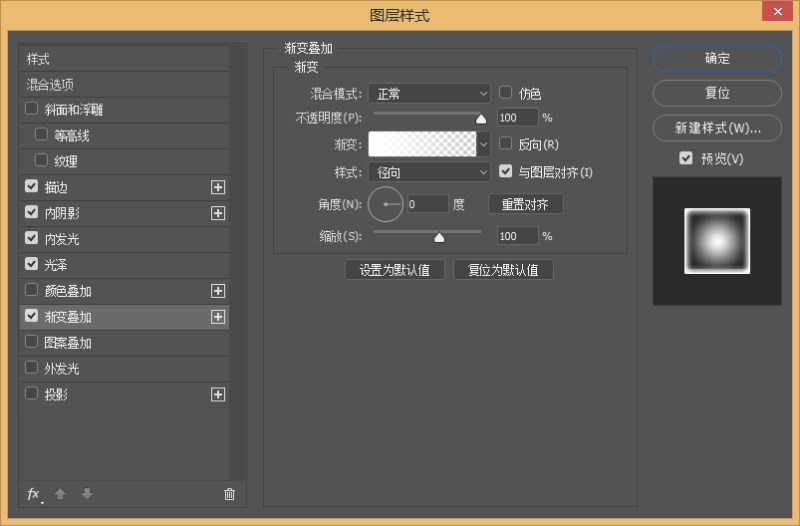
Task: Open the fx effects menu icon
Action: [34, 494]
